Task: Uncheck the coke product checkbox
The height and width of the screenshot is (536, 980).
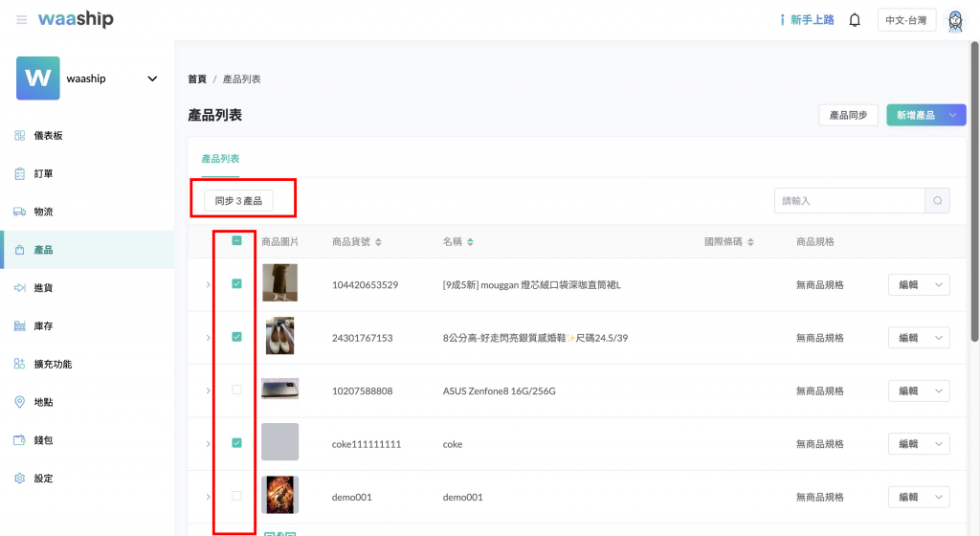Action: tap(236, 442)
